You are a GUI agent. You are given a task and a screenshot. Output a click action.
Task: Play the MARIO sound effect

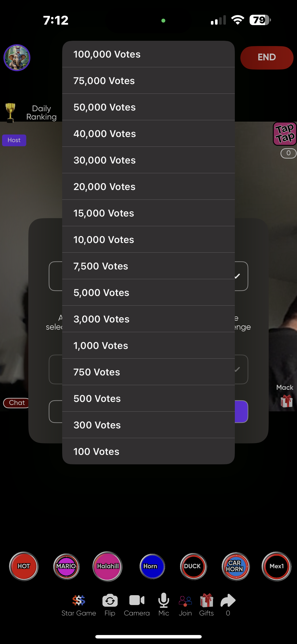[66, 566]
